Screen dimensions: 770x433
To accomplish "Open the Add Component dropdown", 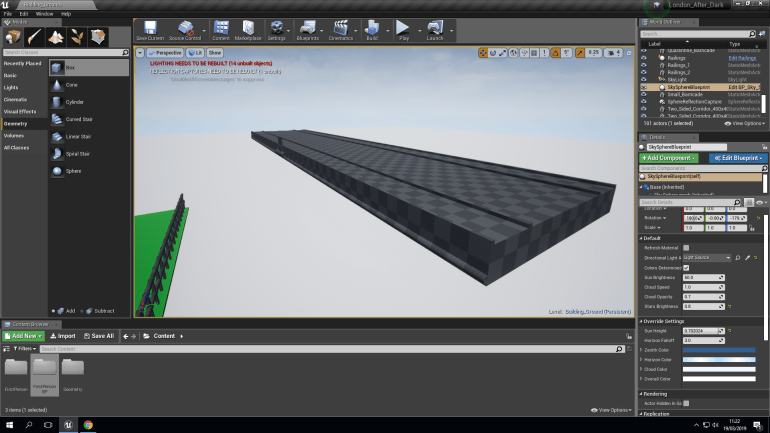I will (x=669, y=158).
